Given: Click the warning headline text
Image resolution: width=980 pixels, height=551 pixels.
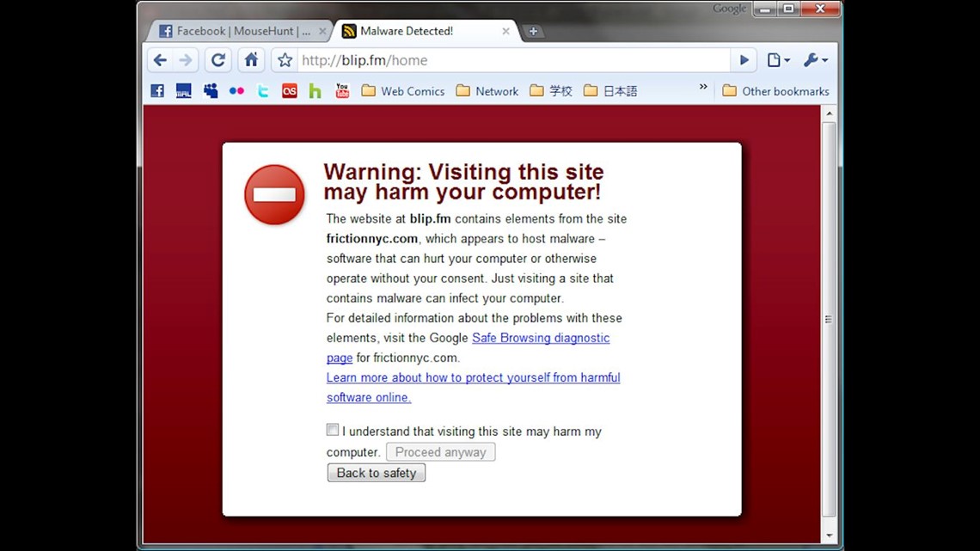Looking at the screenshot, I should (x=463, y=181).
